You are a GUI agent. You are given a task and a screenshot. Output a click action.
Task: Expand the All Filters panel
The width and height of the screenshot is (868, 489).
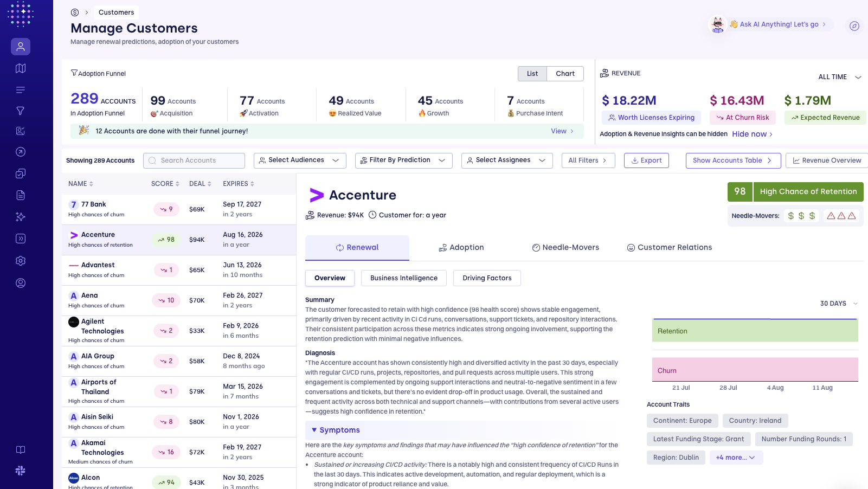tap(588, 160)
